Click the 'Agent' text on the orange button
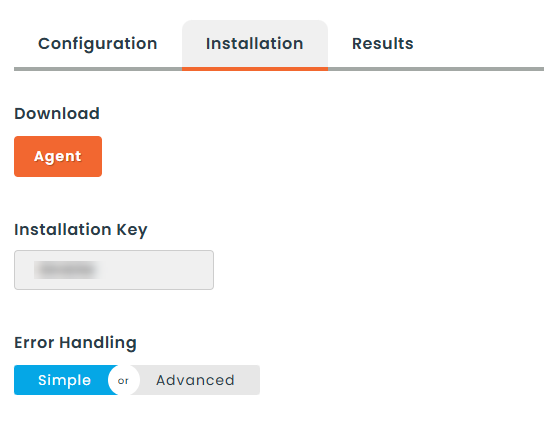Image resolution: width=544 pixels, height=423 pixels. coord(58,156)
